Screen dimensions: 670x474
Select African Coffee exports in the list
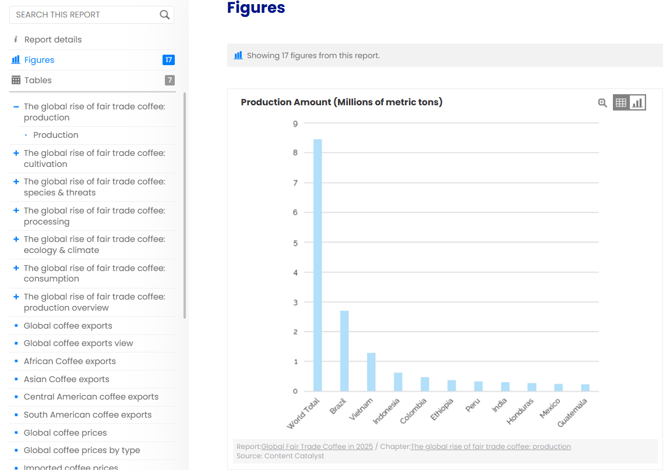point(69,361)
